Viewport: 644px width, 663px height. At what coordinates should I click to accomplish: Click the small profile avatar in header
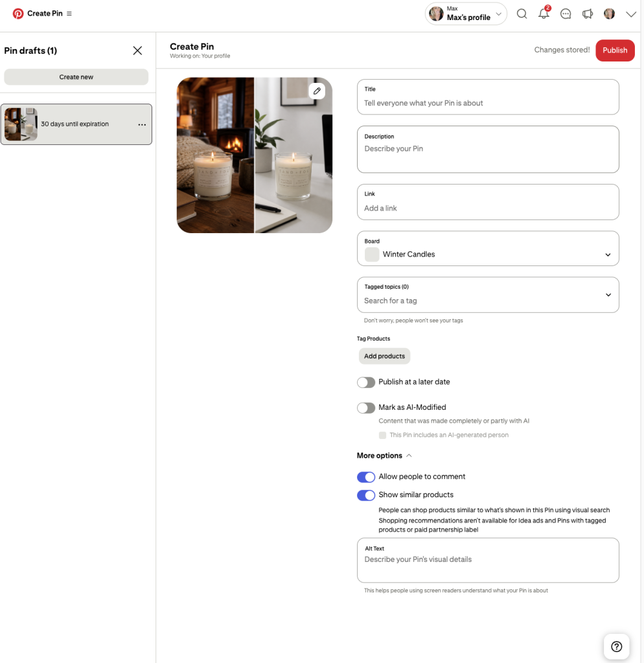coord(609,14)
